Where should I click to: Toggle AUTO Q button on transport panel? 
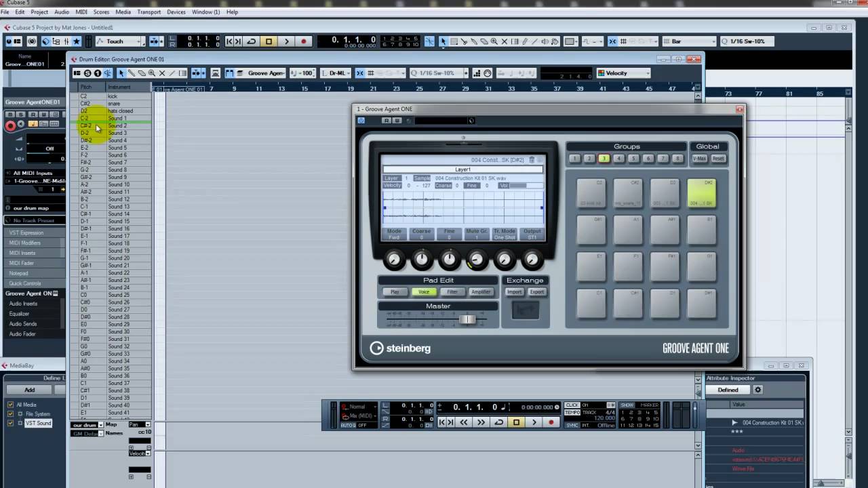348,425
